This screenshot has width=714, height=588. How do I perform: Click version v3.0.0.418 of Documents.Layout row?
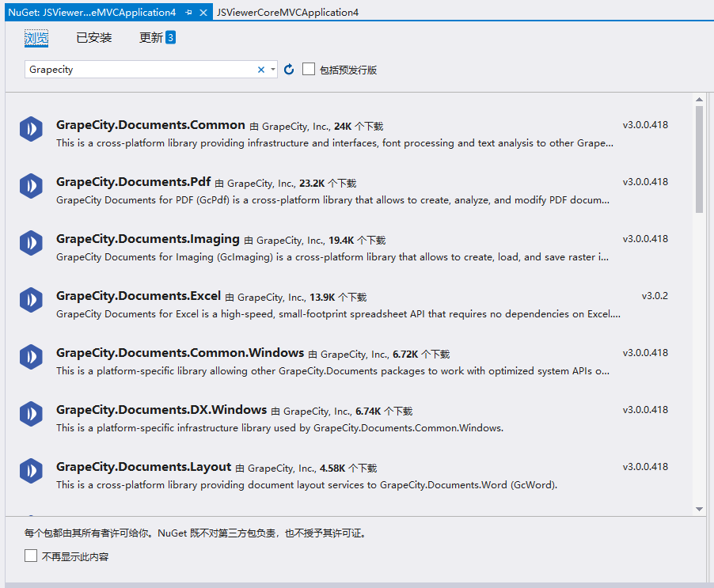pos(645,467)
